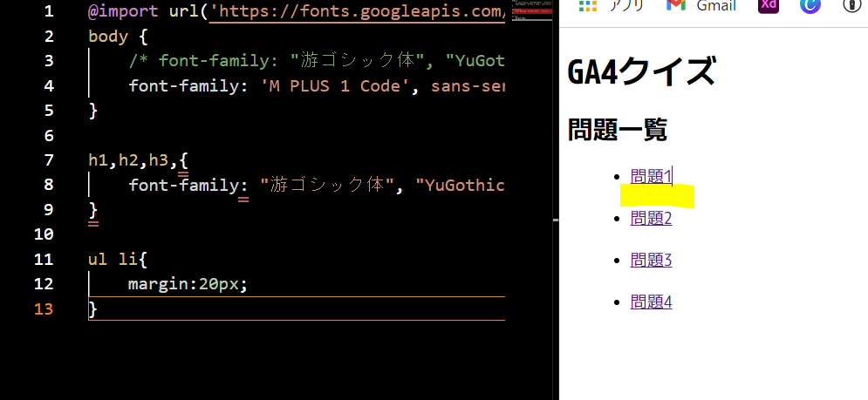Click the 'h1,h2,h3,{' selector line
Image resolution: width=868 pixels, height=400 pixels.
point(139,160)
